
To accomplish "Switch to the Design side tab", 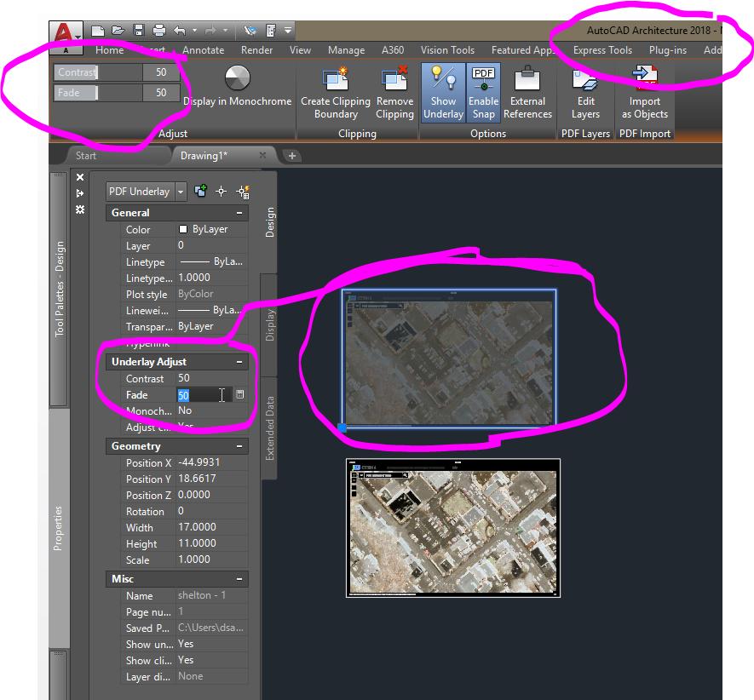I will [270, 222].
